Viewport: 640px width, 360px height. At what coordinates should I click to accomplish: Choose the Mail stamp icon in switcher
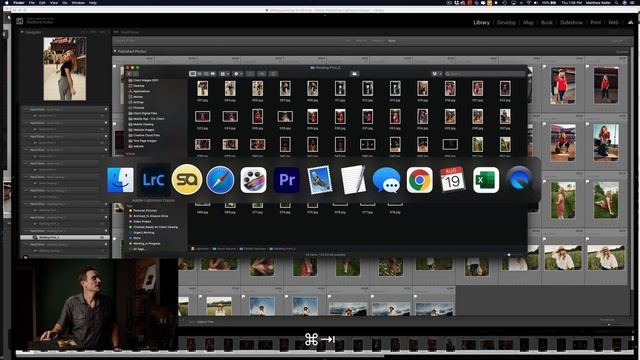tap(320, 180)
